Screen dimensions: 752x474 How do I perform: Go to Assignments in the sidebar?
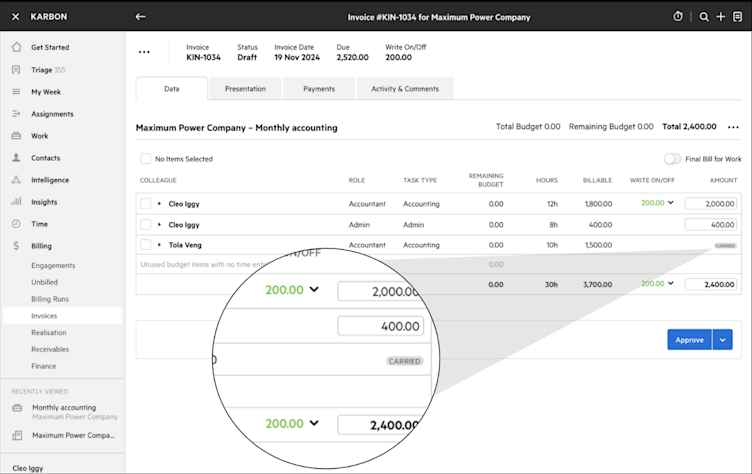click(52, 114)
